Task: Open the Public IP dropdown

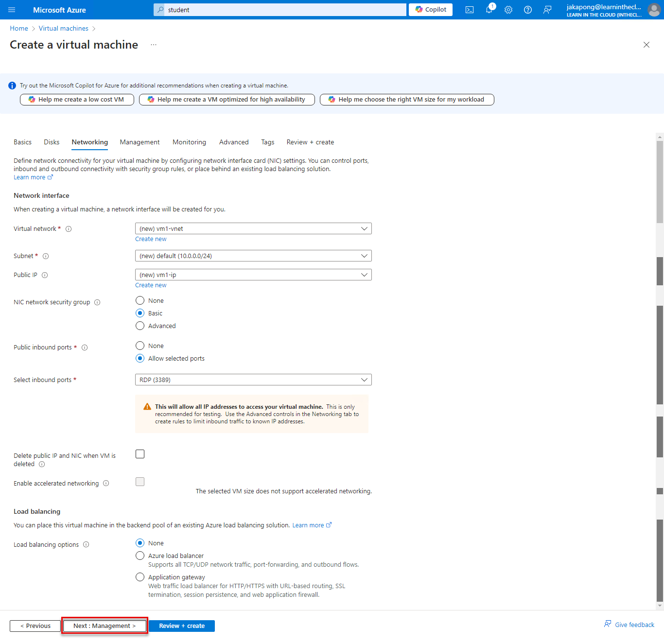Action: [x=253, y=275]
